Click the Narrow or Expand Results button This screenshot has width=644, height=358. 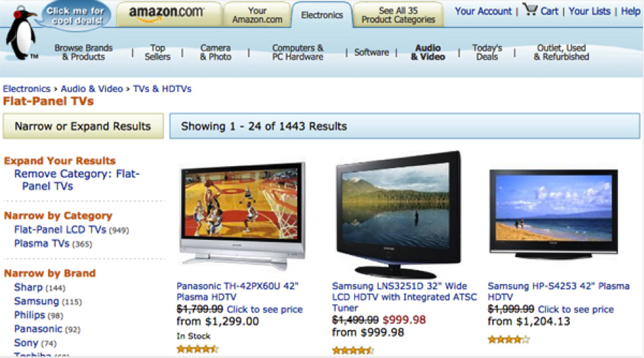(83, 126)
